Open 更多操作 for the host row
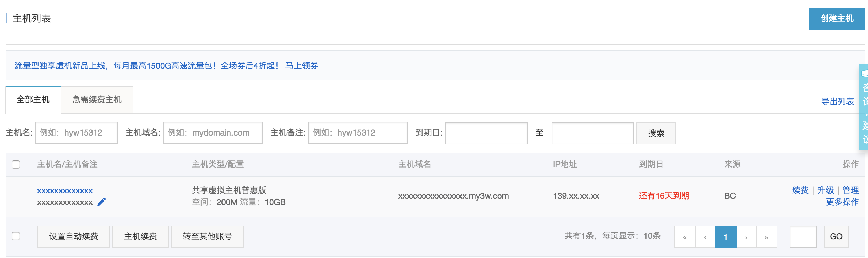Image resolution: width=868 pixels, height=258 pixels. 842,202
